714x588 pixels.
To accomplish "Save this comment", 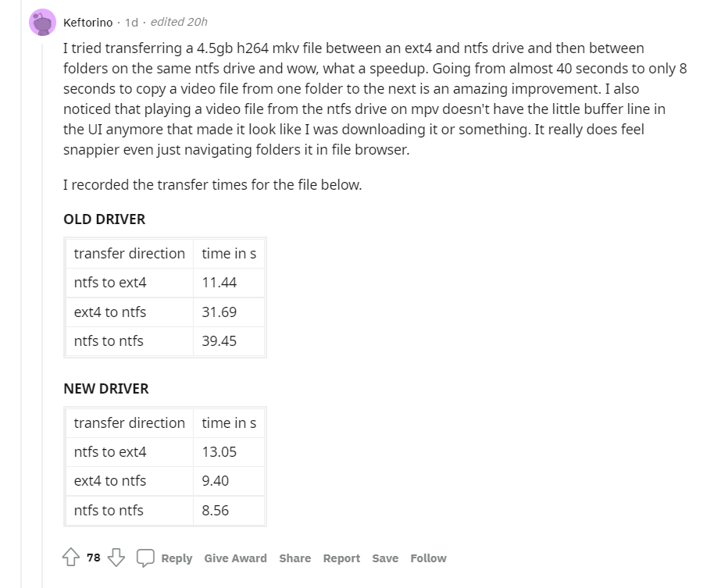I will (x=385, y=558).
